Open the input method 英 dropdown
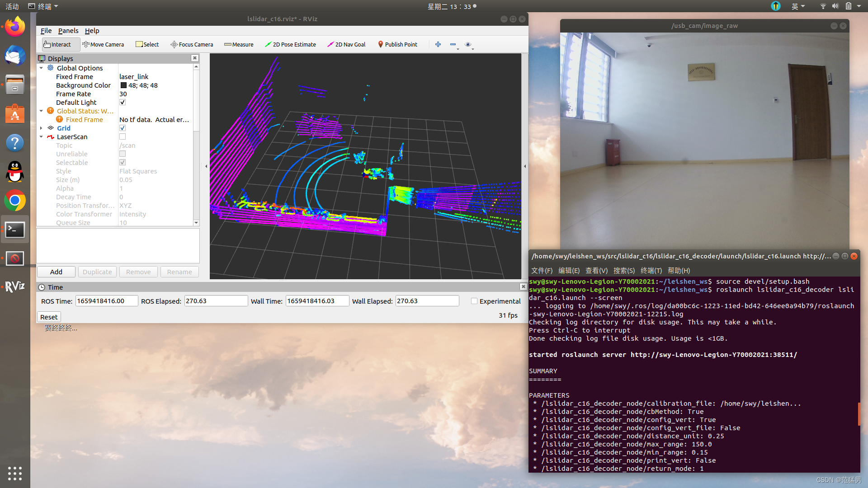Screen dimensions: 868x488 point(798,6)
